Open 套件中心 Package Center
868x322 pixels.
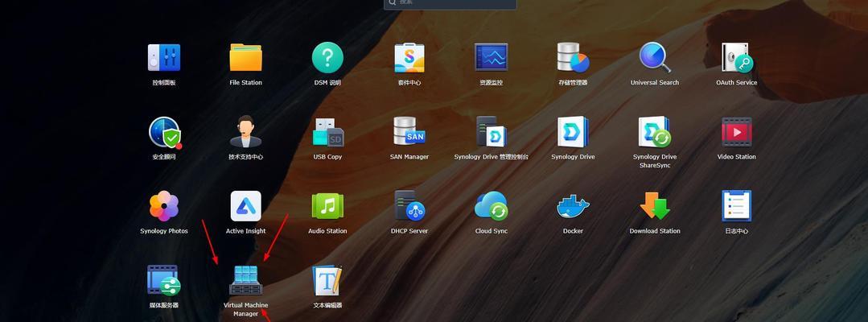coord(409,58)
